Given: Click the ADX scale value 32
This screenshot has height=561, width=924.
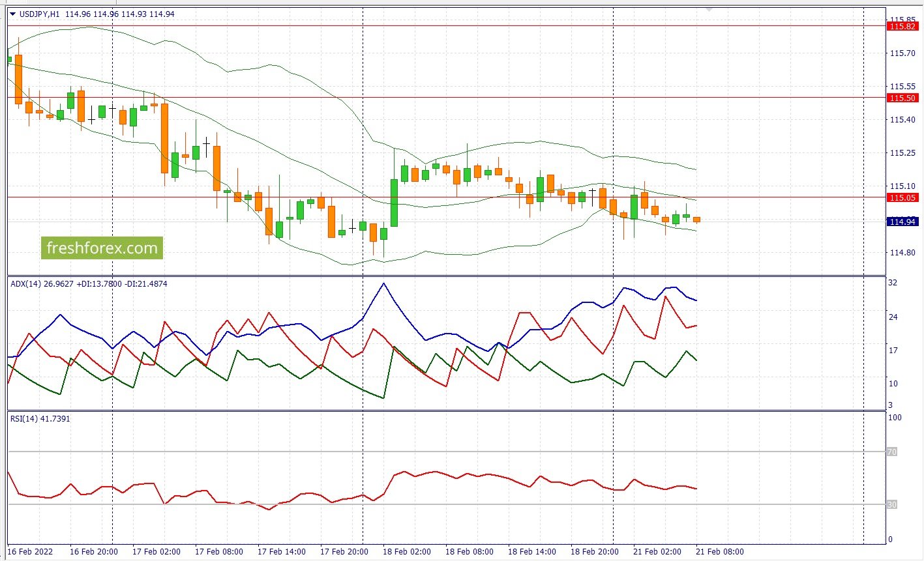Looking at the screenshot, I should coord(893,283).
